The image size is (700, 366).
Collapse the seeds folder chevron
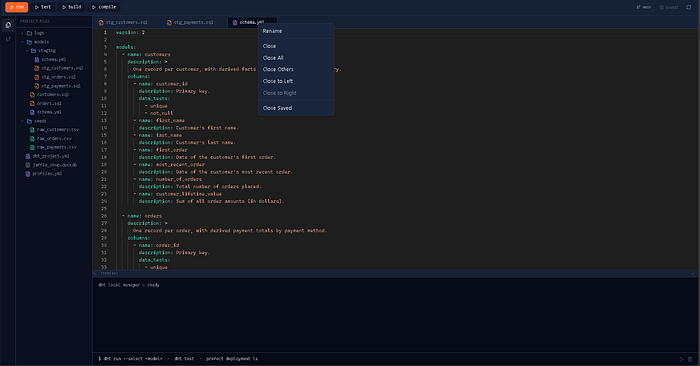[22, 121]
